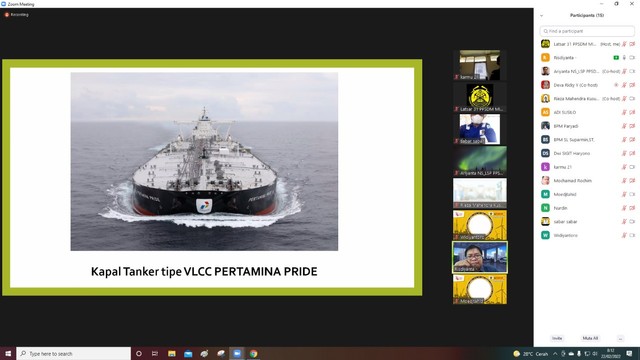
Task: Select participant name Nurdin in the list
Action: tap(560, 208)
